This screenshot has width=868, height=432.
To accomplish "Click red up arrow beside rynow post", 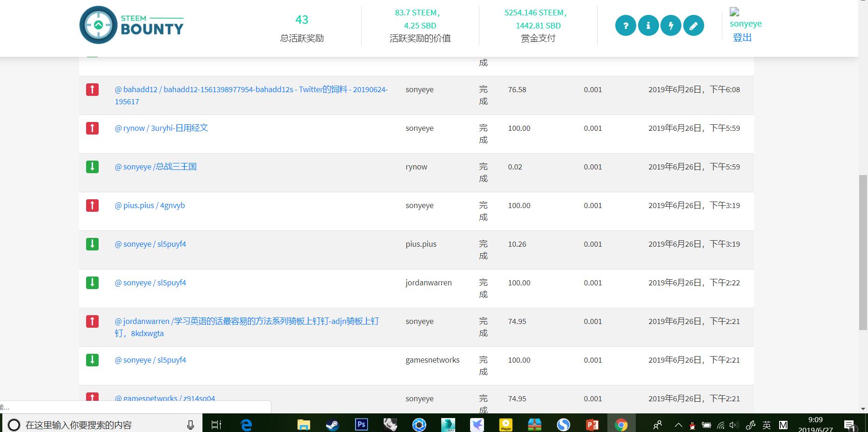I will click(92, 128).
